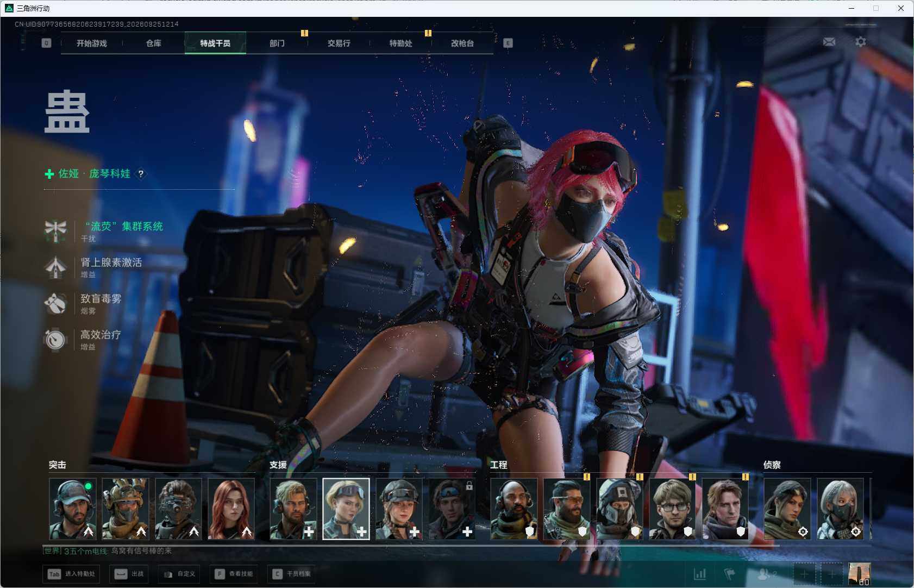Open the bar-chart statistics icon
Image resolution: width=914 pixels, height=588 pixels.
pos(700,574)
